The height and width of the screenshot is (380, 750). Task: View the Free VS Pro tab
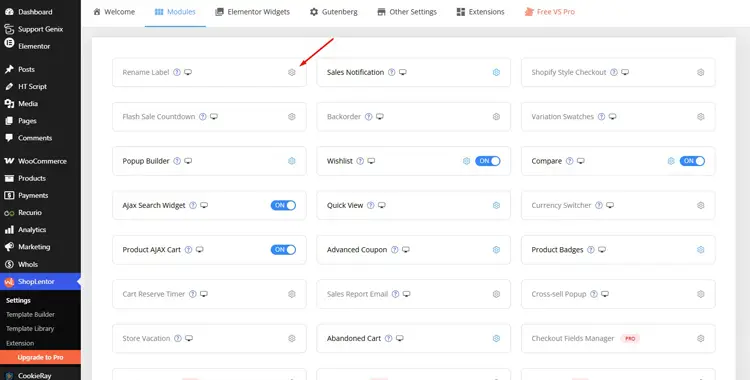click(x=550, y=12)
